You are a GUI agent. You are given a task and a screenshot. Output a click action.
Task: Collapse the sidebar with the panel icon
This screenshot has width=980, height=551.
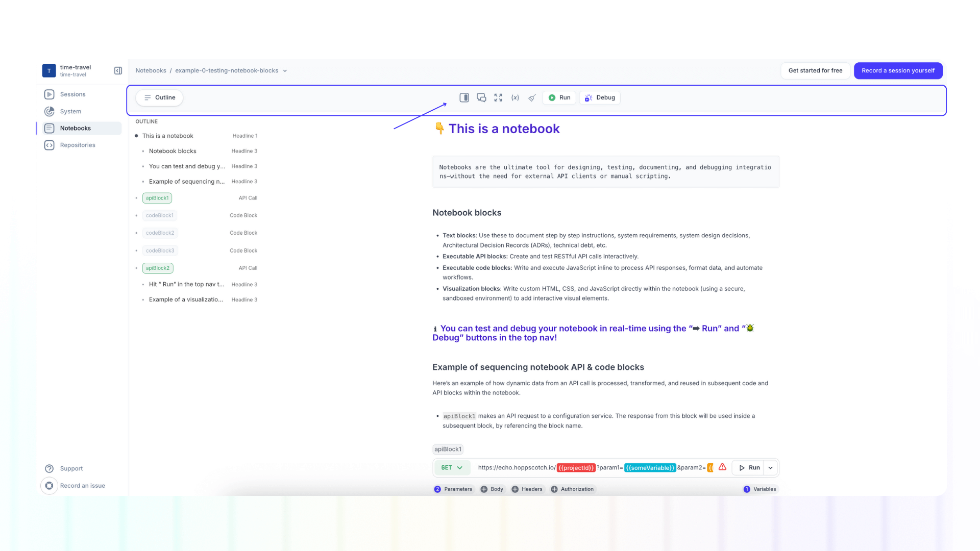(x=118, y=70)
